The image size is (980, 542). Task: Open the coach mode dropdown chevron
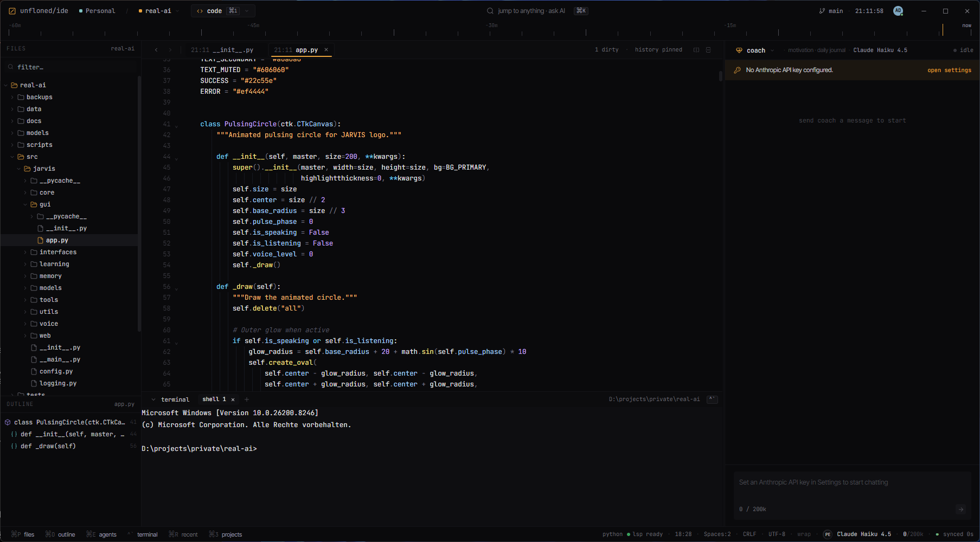tap(772, 50)
